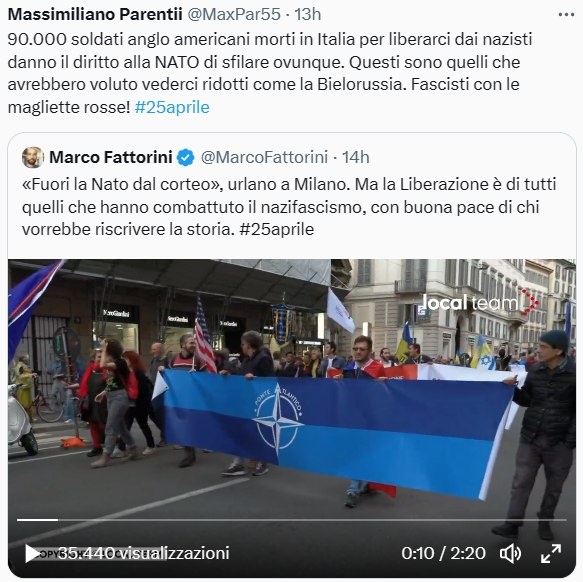Click main tweet text about 90.000 soldati
The width and height of the screenshot is (583, 582).
[270, 73]
